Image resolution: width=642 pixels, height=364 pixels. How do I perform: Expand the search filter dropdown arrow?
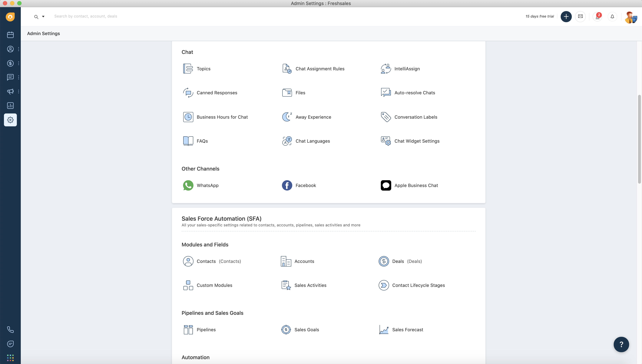click(43, 16)
